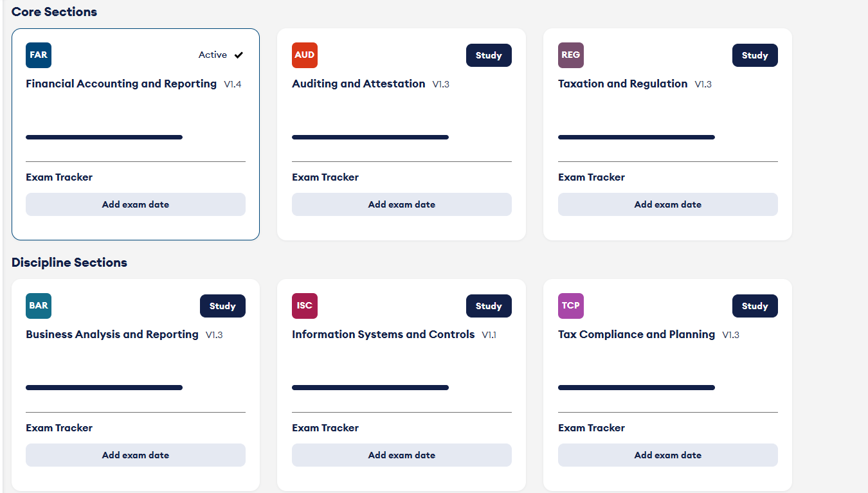868x493 pixels.
Task: Start Study for Business Analysis and Reporting
Action: 222,306
